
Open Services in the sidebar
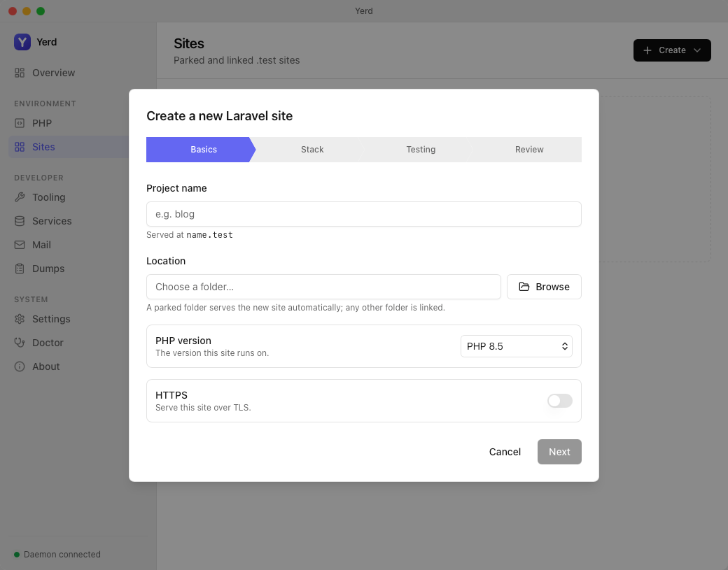pos(69,221)
